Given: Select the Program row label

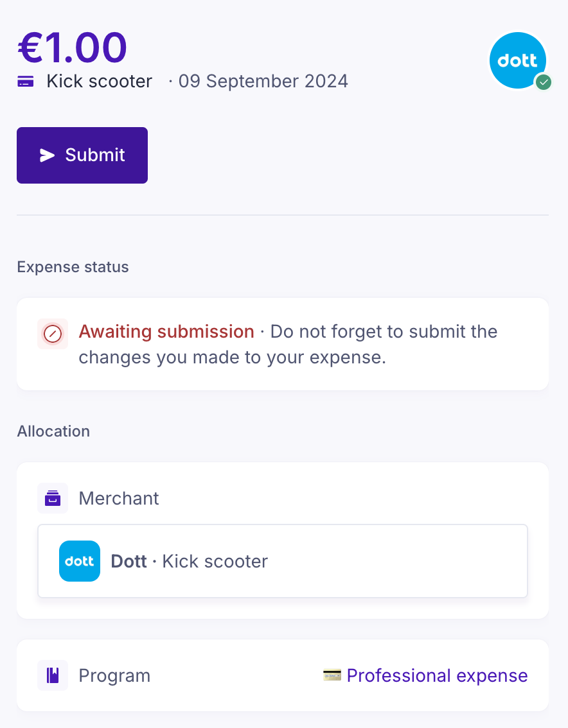Looking at the screenshot, I should 114,675.
